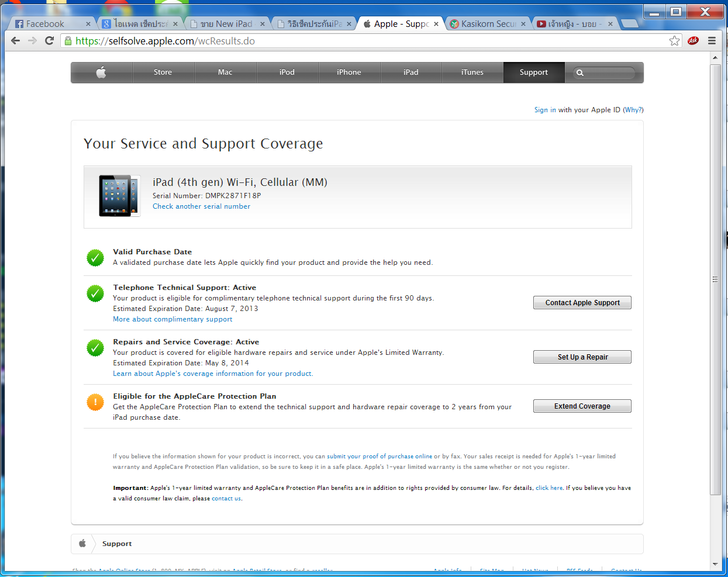Click the scrollbar up arrow

[x=715, y=58]
